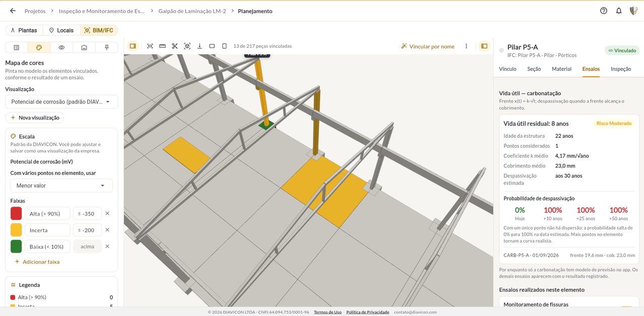Edit the ≤ -200 threshold field
644x316 pixels.
[88, 230]
